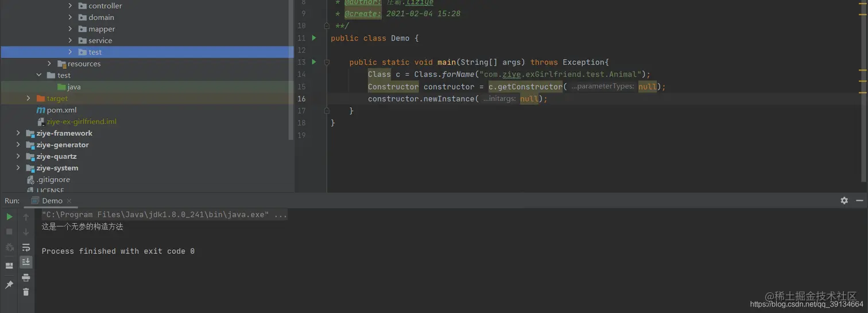The height and width of the screenshot is (313, 868).
Task: Click the Stop process square icon
Action: tap(9, 232)
